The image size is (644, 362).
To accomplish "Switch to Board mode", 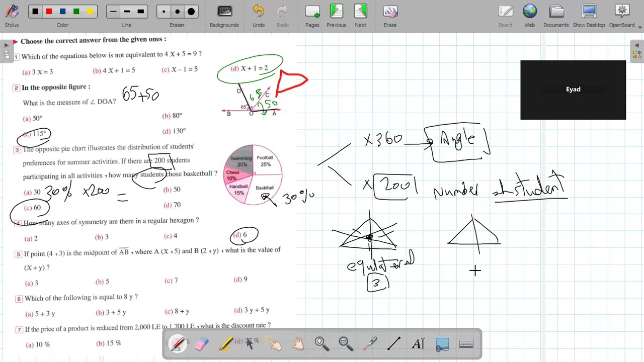I will (505, 16).
